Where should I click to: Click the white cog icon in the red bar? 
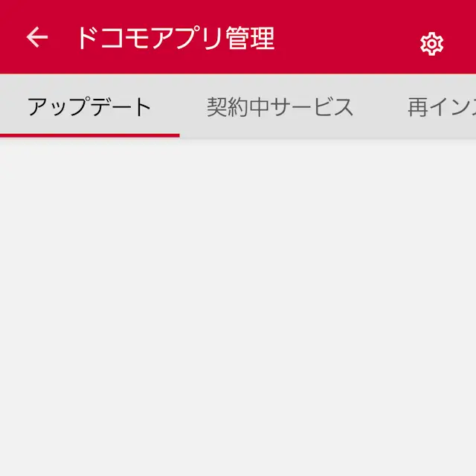[431, 44]
